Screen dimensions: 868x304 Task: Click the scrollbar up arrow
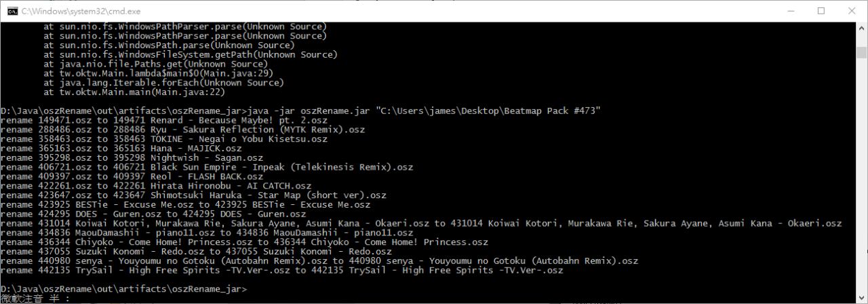(861, 27)
